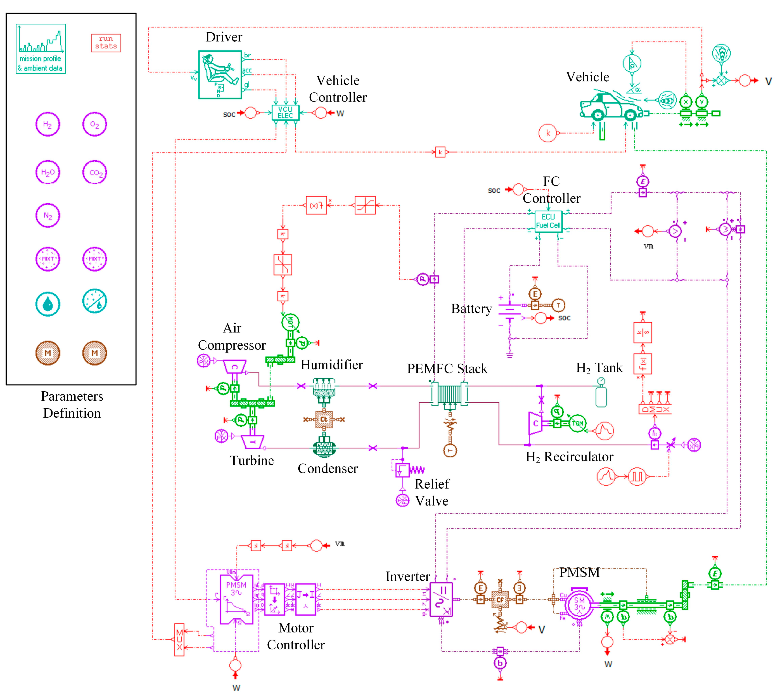
Task: Click the run stats block
Action: pos(106,43)
